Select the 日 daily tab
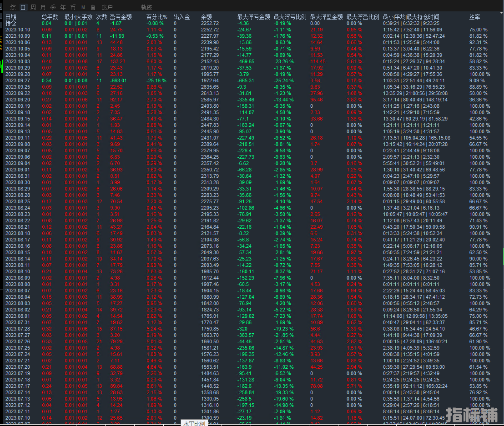This screenshot has width=504, height=426. [x=23, y=7]
